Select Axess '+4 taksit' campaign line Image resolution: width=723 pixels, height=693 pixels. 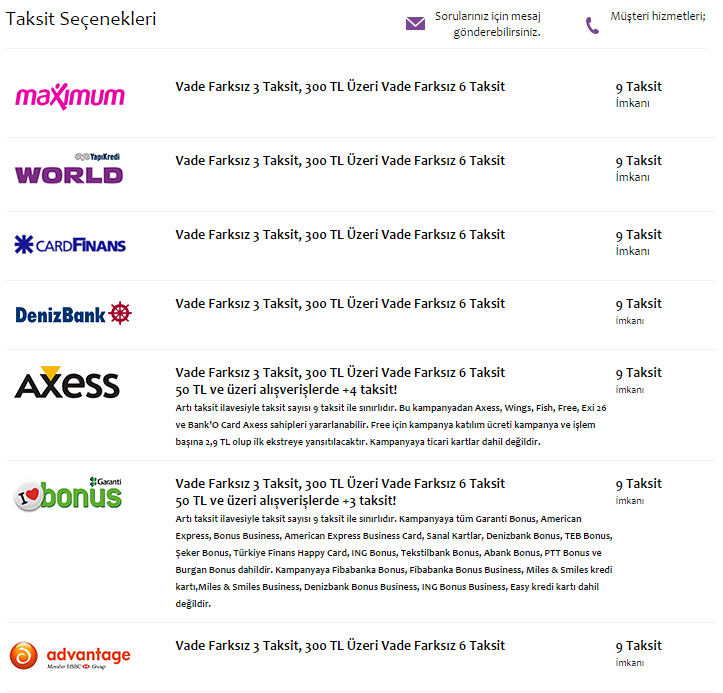click(x=286, y=390)
